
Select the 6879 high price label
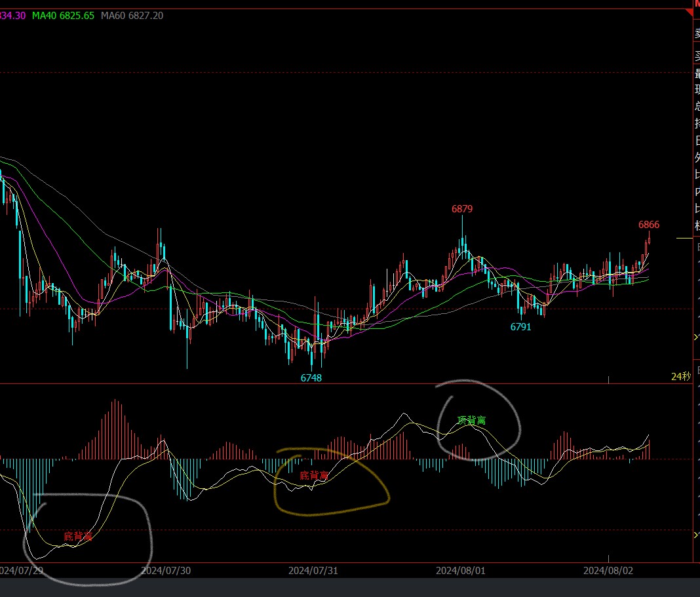[461, 209]
